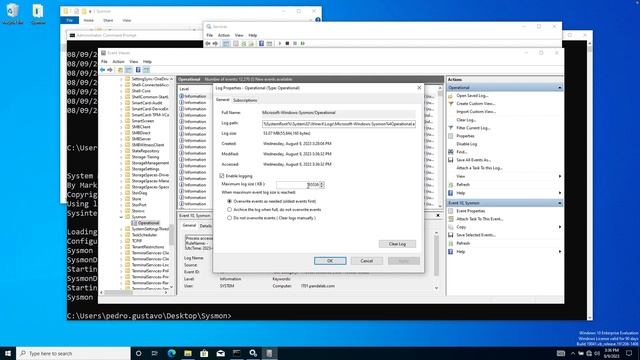Screen dimensions: 640x360
Task: Click Restart Service icon in Services toolbar
Action: point(302,43)
